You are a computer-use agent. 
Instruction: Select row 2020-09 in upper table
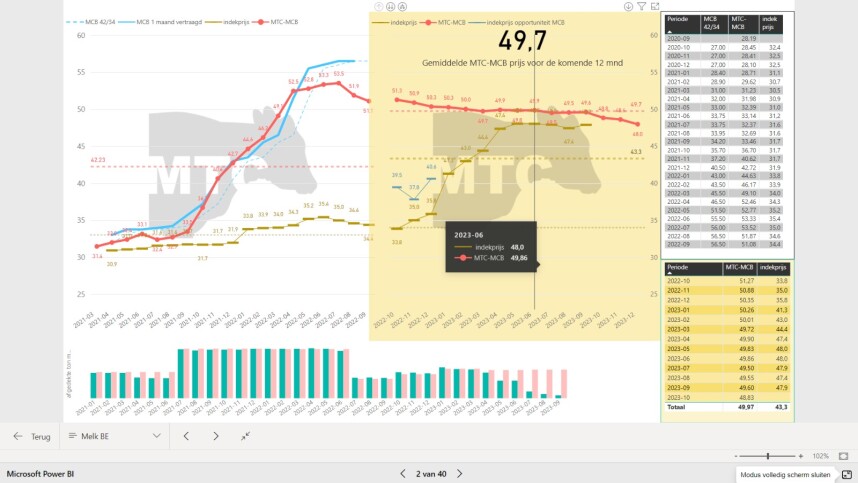click(x=723, y=39)
